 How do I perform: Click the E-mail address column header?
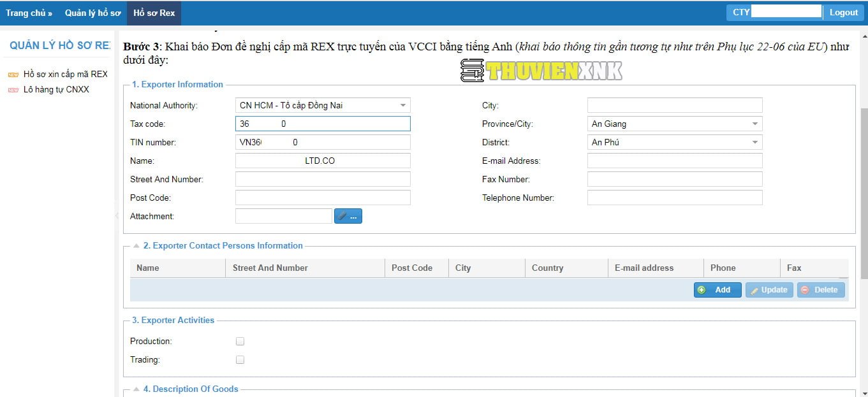click(x=656, y=268)
